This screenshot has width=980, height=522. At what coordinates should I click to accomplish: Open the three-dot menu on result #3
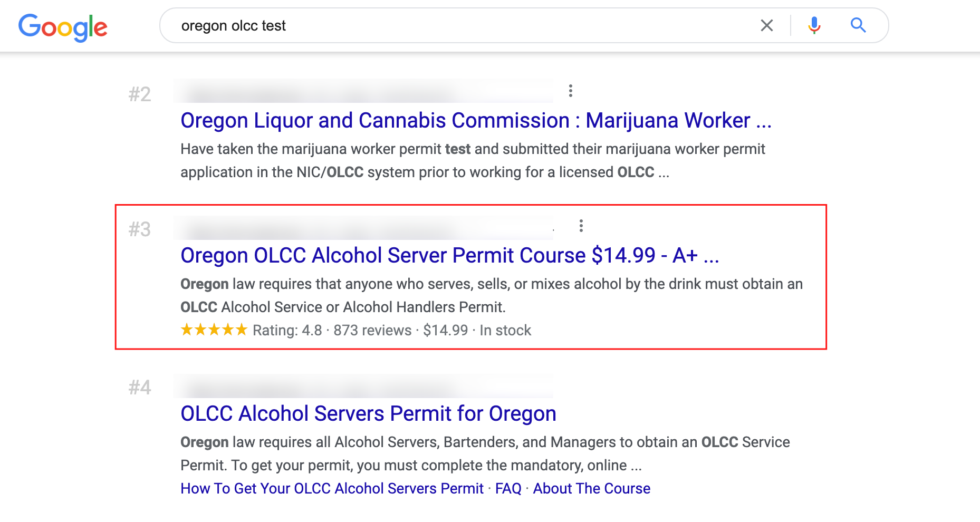click(581, 226)
